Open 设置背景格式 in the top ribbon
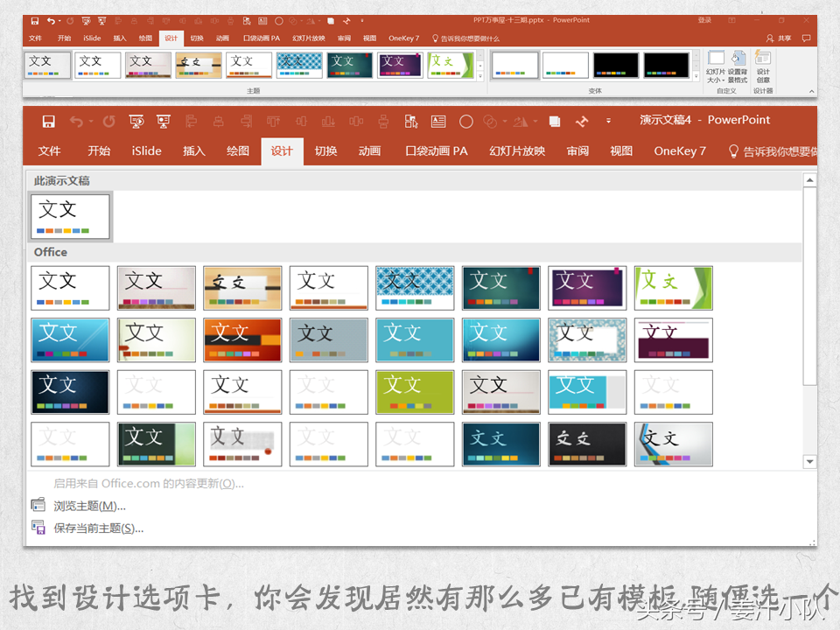Screen dimensions: 840x630 tap(738, 67)
